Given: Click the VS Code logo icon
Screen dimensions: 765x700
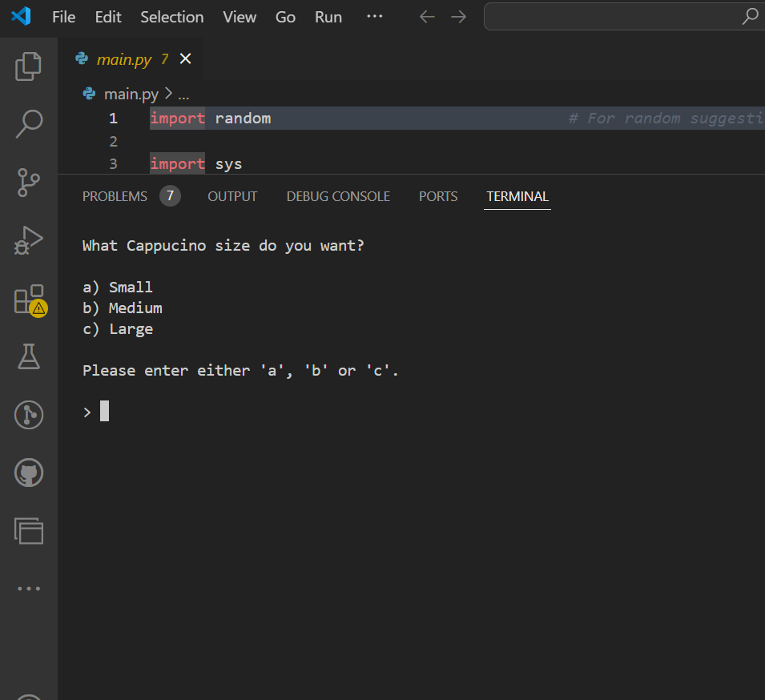Looking at the screenshot, I should pos(21,17).
